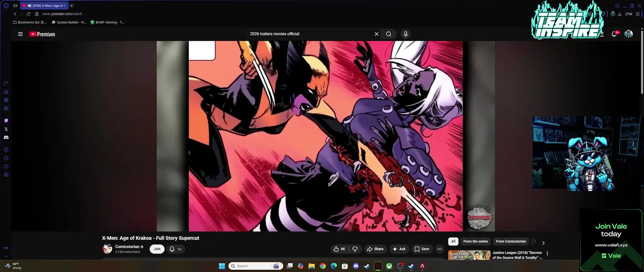644x272 pixels.
Task: Open the browser AI button
Action: click(x=629, y=14)
